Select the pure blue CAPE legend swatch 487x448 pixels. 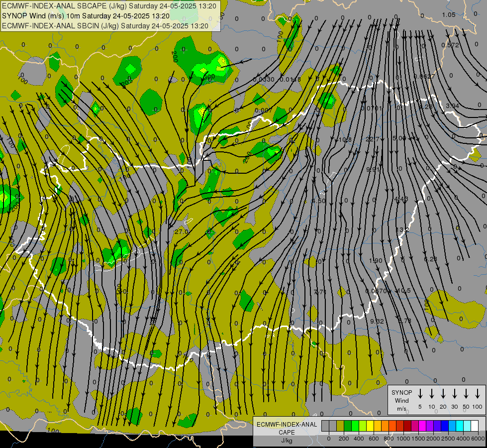point(445,426)
